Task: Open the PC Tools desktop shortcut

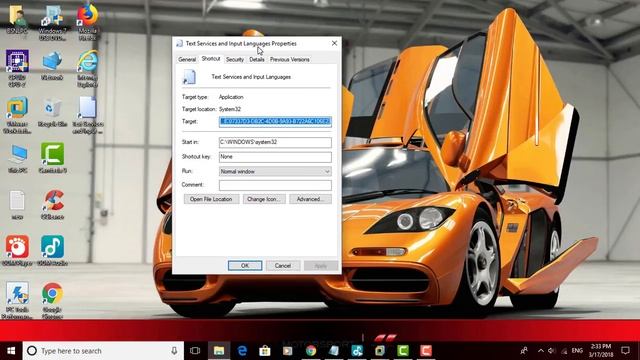Action: (17, 300)
